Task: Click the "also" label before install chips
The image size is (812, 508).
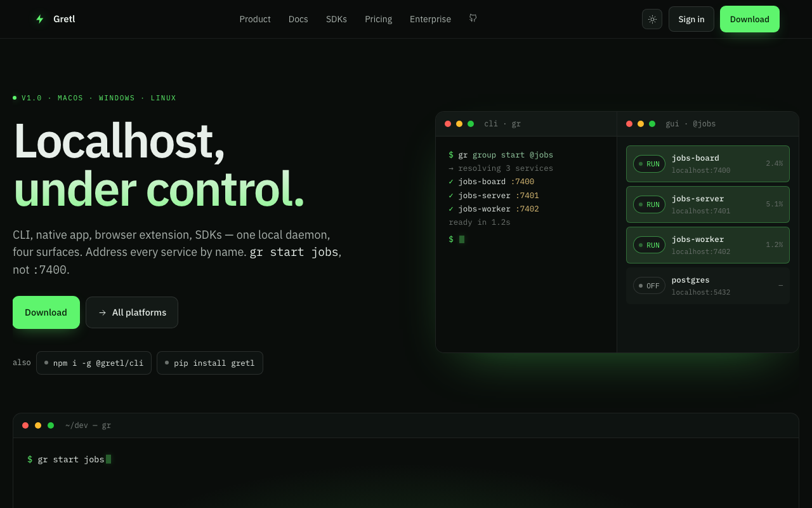Action: [22, 363]
